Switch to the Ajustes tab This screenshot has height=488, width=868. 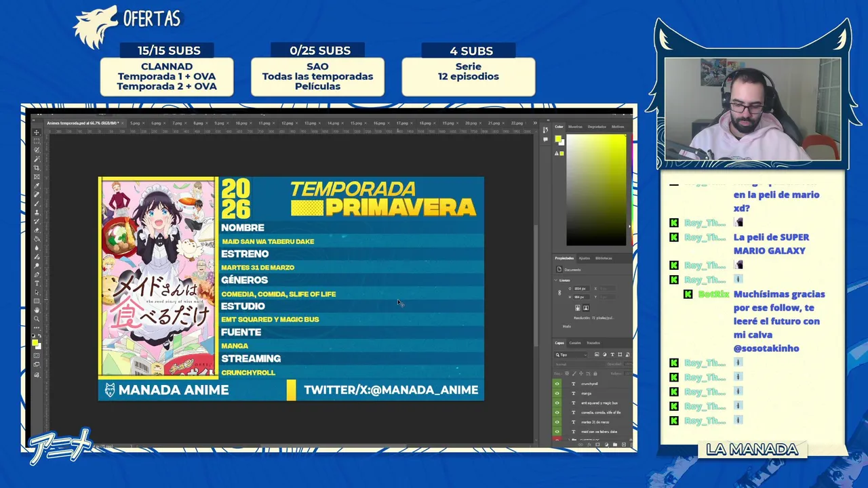point(584,258)
